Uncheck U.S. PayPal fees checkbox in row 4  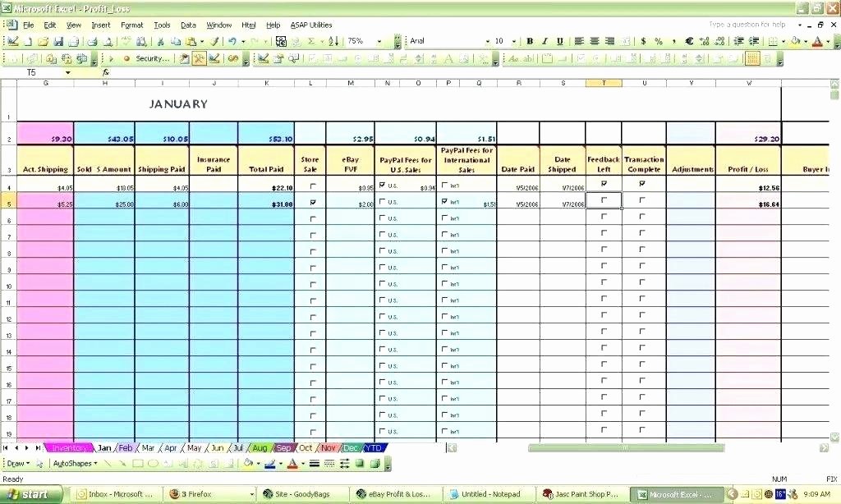[382, 185]
